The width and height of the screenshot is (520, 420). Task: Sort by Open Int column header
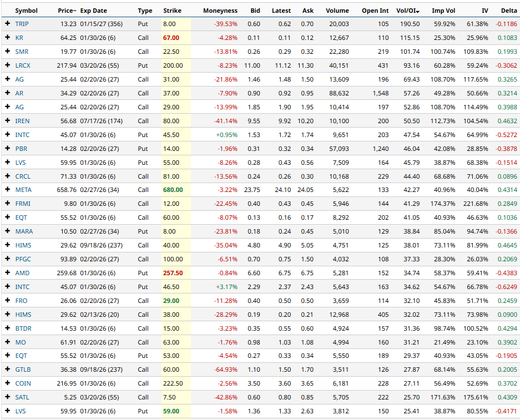point(375,11)
